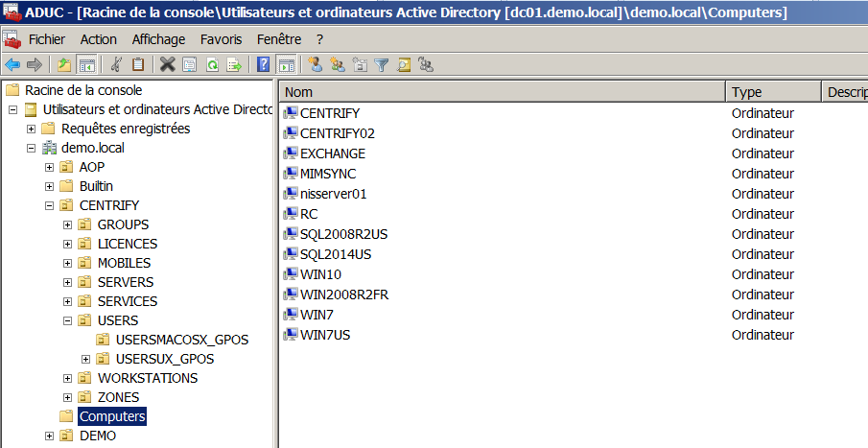Click the folder icon beside Requêtes enregistrées
The width and height of the screenshot is (868, 448).
49,129
